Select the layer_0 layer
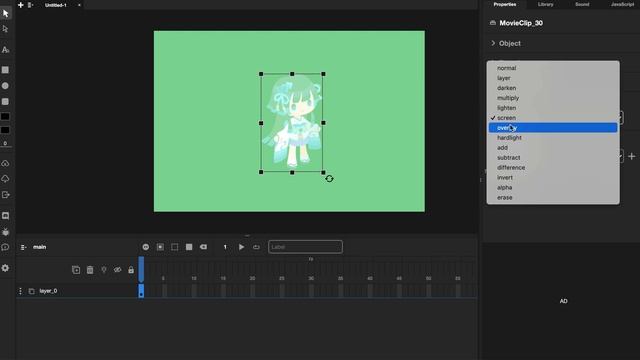 [x=48, y=291]
